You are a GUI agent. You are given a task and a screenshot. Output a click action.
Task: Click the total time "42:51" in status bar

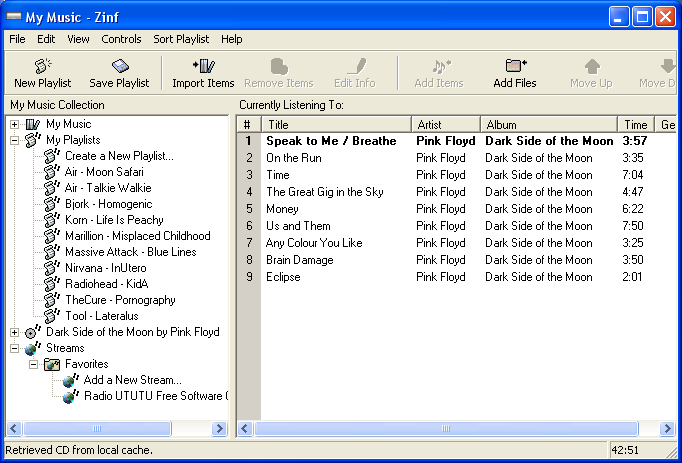click(625, 450)
